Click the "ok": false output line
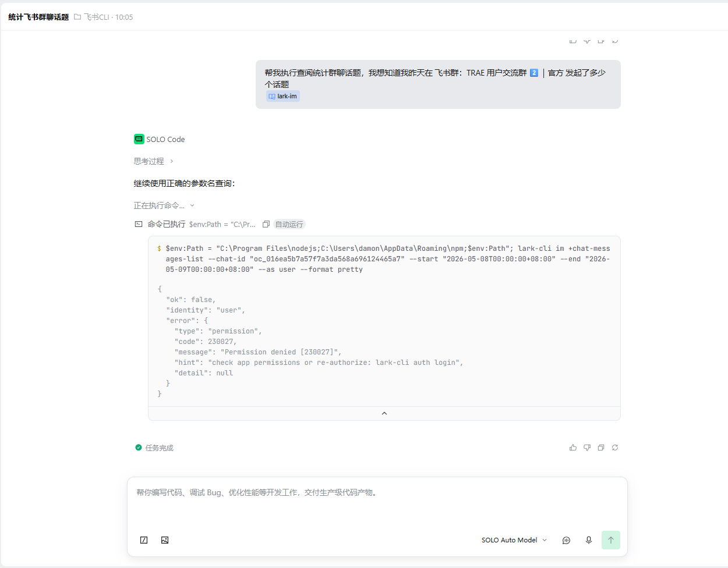The image size is (728, 568). [x=190, y=300]
